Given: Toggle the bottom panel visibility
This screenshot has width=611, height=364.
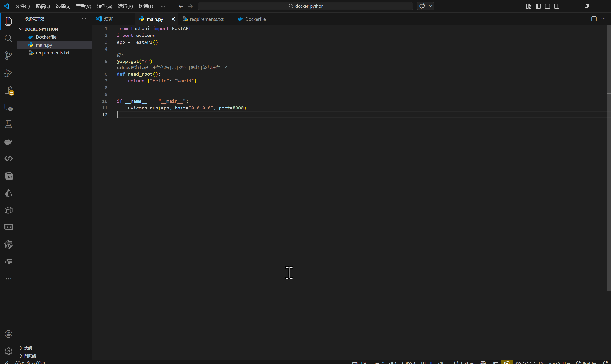Looking at the screenshot, I should pyautogui.click(x=547, y=6).
